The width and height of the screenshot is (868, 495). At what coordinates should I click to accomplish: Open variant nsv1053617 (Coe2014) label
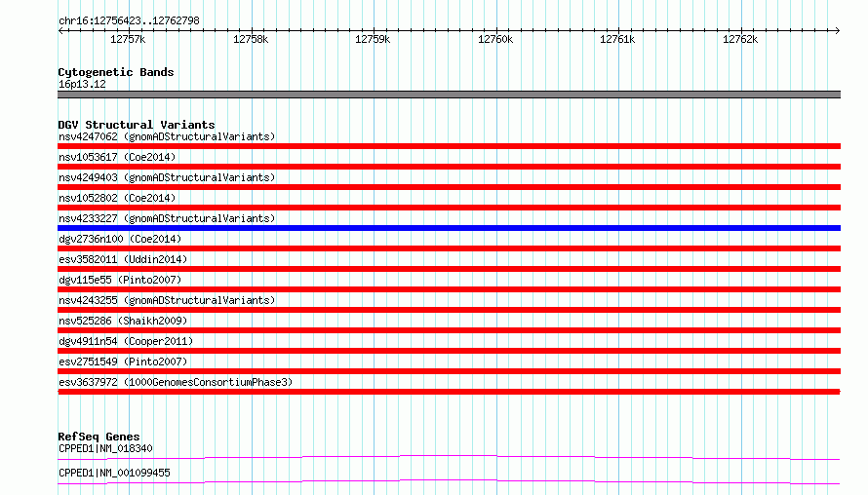[x=117, y=157]
